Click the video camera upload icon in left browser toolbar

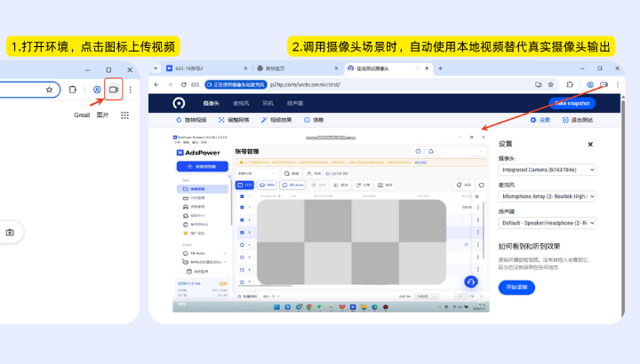(114, 90)
